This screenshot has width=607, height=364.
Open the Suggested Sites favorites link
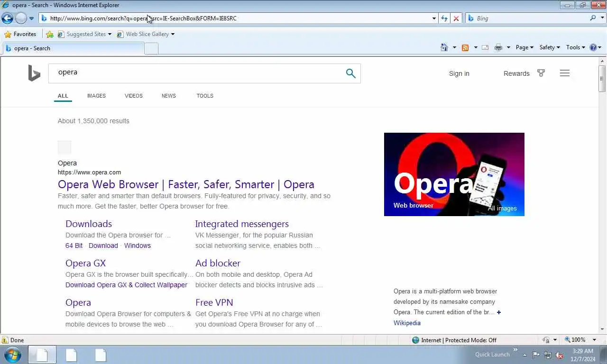pos(84,34)
